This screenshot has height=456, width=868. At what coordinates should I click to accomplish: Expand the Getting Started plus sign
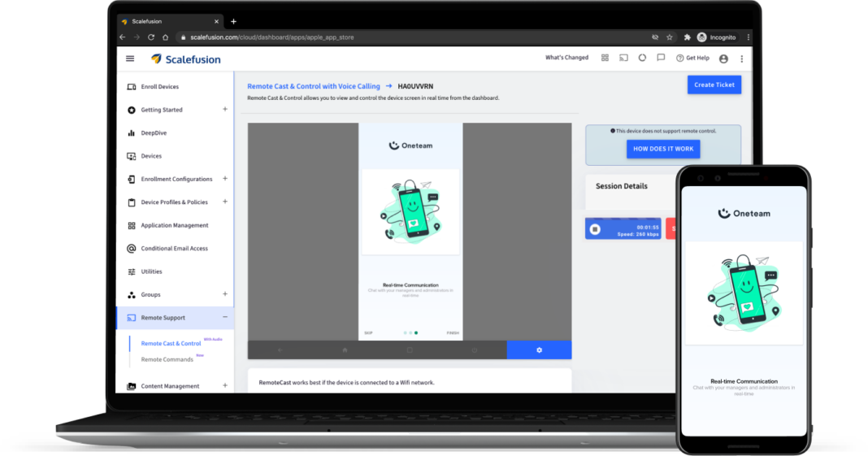[x=225, y=110]
